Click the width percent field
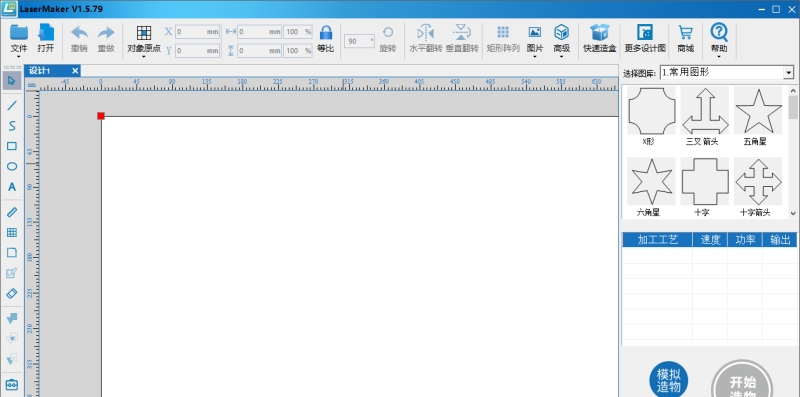The width and height of the screenshot is (800, 397). pyautogui.click(x=298, y=32)
